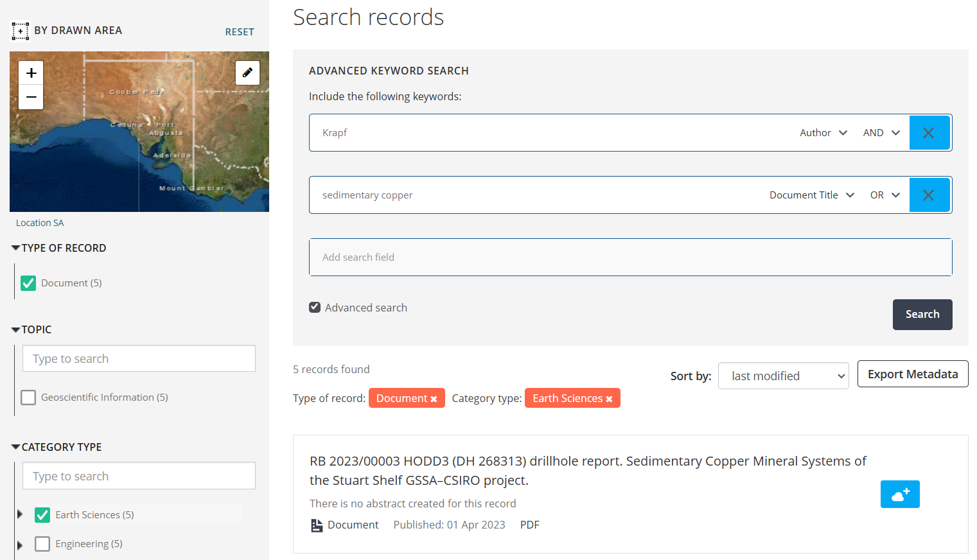Click the Topic type to search box
The width and height of the screenshot is (977, 560).
click(x=139, y=358)
